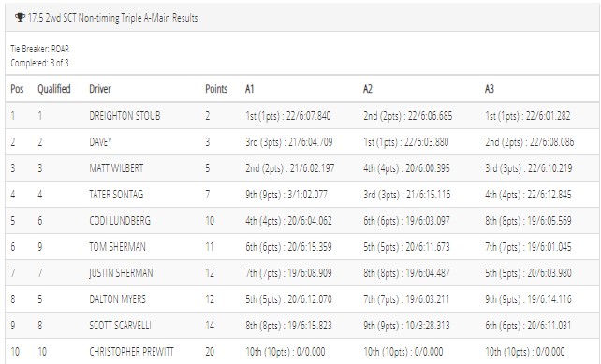The width and height of the screenshot is (601, 364).
Task: Click TOM SHERMAN driver name
Action: [x=117, y=247]
